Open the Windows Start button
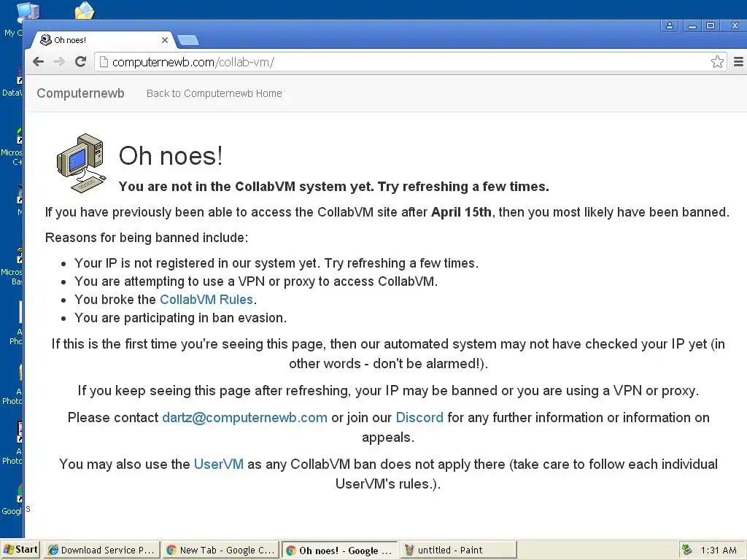Viewport: 747px width, 560px height. coord(20,550)
